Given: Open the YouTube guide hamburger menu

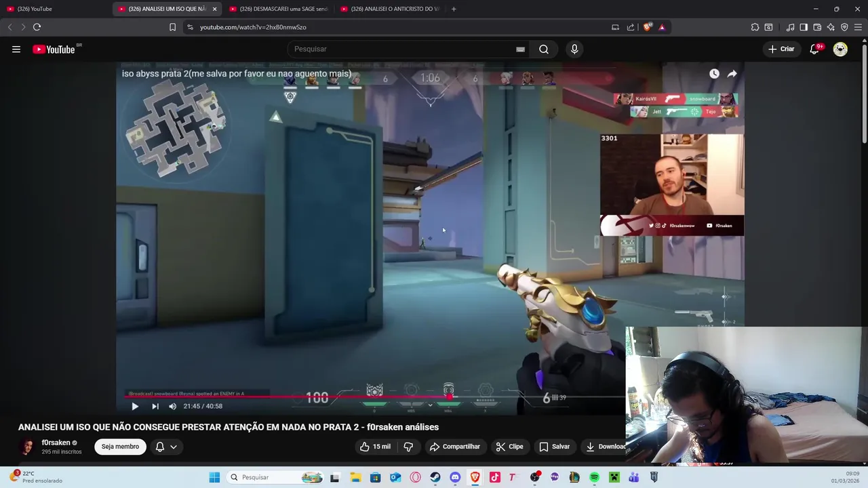Looking at the screenshot, I should (16, 49).
